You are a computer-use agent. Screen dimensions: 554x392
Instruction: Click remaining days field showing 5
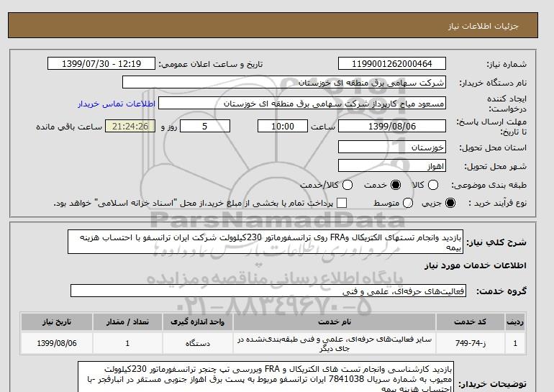[205, 126]
